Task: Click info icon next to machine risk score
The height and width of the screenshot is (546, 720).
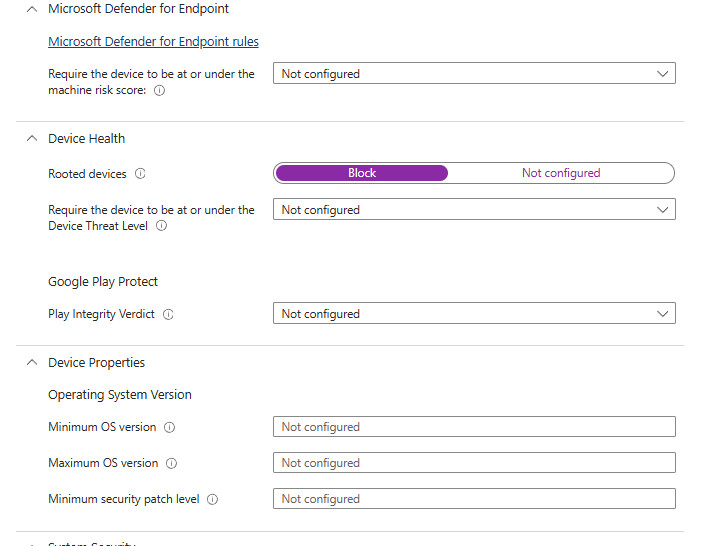Action: tap(160, 90)
